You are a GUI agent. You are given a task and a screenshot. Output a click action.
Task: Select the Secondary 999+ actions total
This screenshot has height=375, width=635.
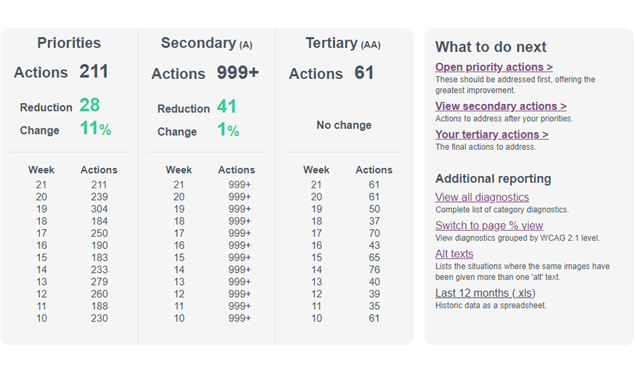pyautogui.click(x=238, y=73)
